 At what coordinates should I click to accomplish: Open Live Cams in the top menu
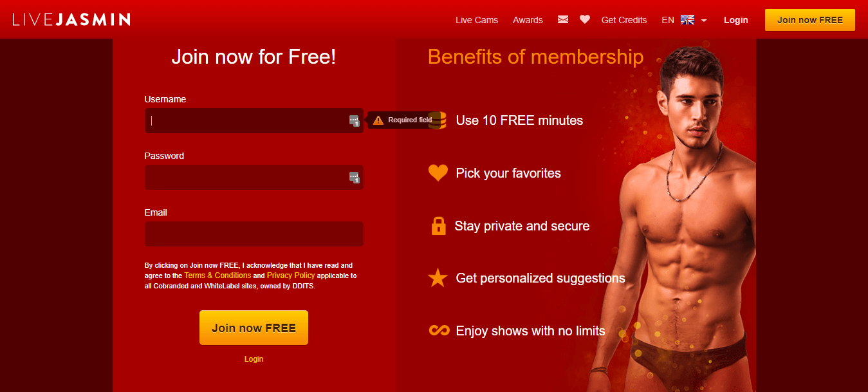coord(477,20)
